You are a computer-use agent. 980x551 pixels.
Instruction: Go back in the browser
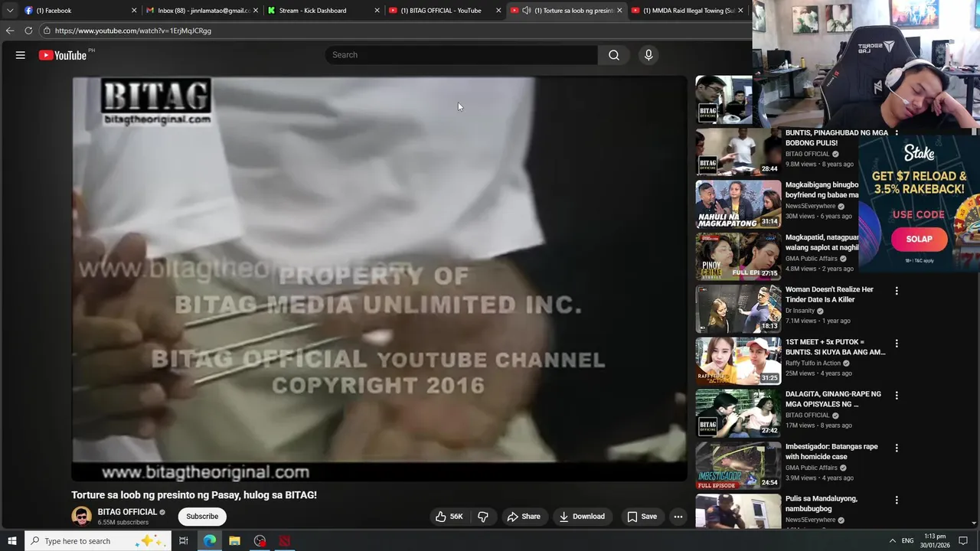coord(9,31)
